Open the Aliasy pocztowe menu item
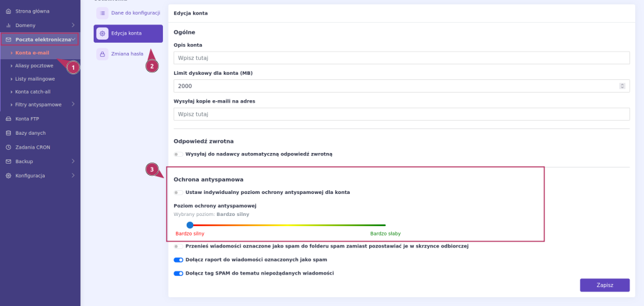The image size is (644, 306). 34,65
